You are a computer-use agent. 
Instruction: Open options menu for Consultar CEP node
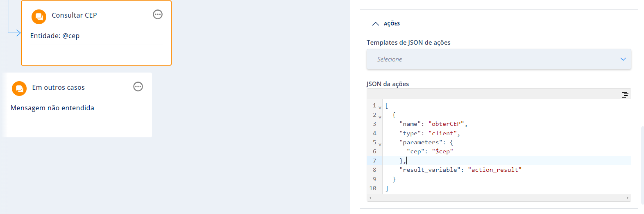(x=158, y=15)
